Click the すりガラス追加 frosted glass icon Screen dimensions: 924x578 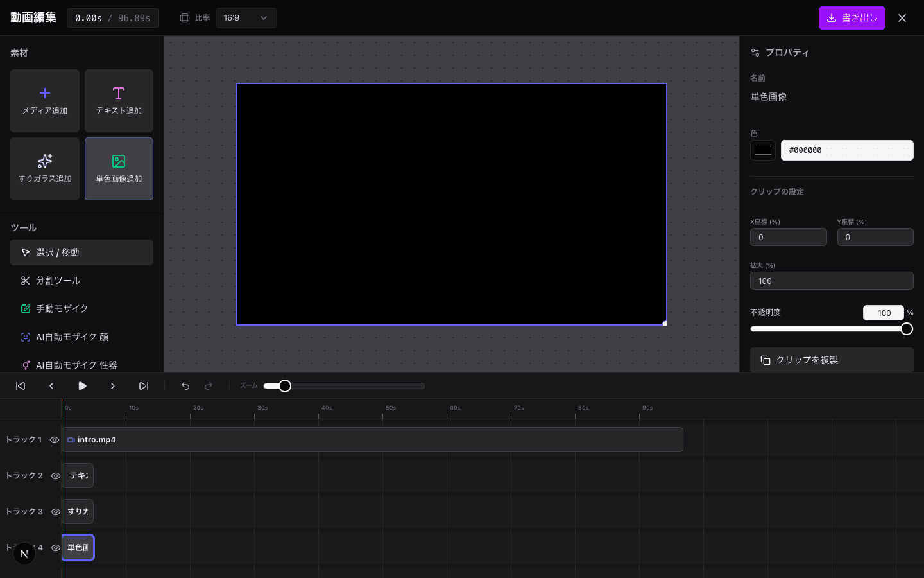tap(44, 169)
